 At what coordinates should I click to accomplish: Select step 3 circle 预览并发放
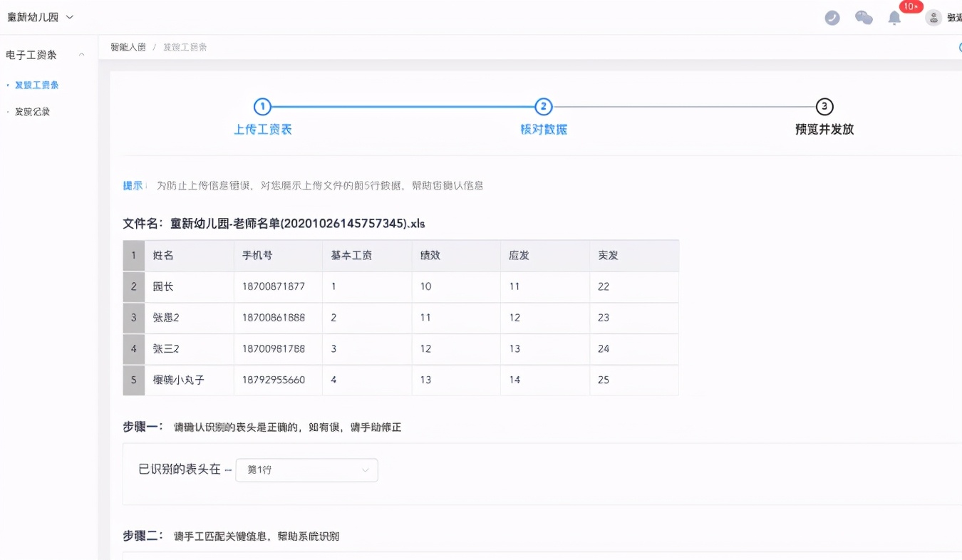(x=824, y=107)
